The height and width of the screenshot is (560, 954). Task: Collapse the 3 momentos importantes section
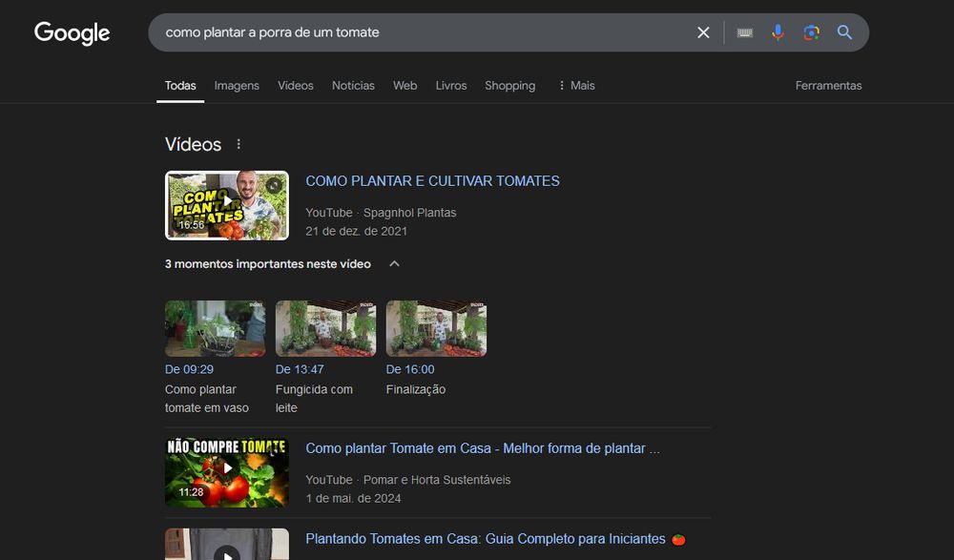pos(394,263)
